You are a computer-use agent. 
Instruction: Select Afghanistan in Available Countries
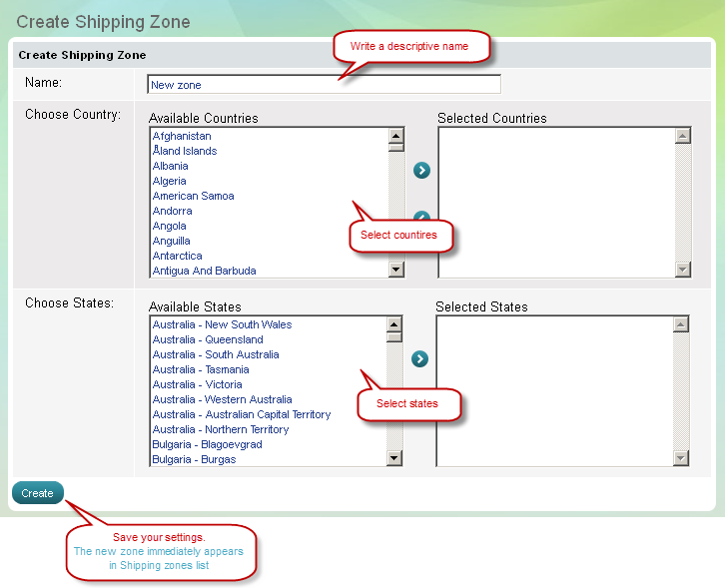coord(182,136)
